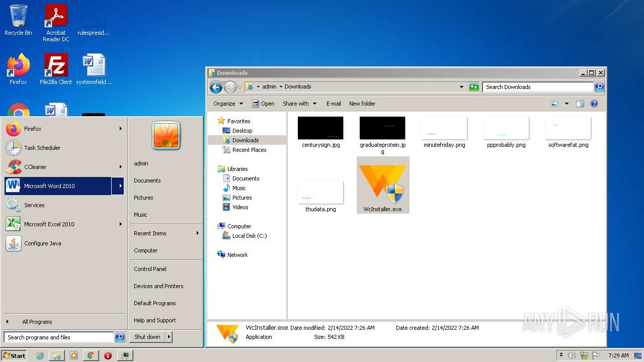Screen dimensions: 644x362
Task: Open Windows Media Player from taskbar
Action: point(74,355)
